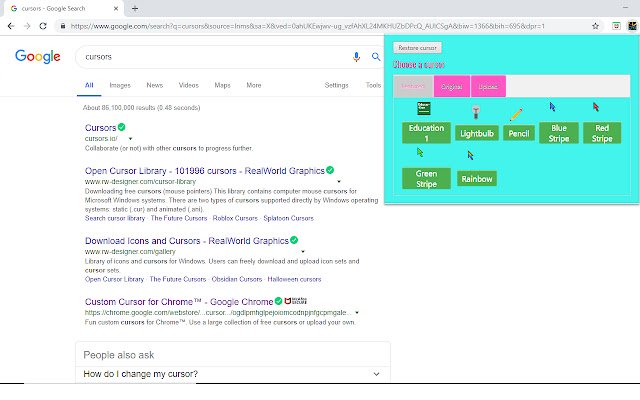Click the Restore cursor button
This screenshot has width=640, height=400.
point(417,48)
